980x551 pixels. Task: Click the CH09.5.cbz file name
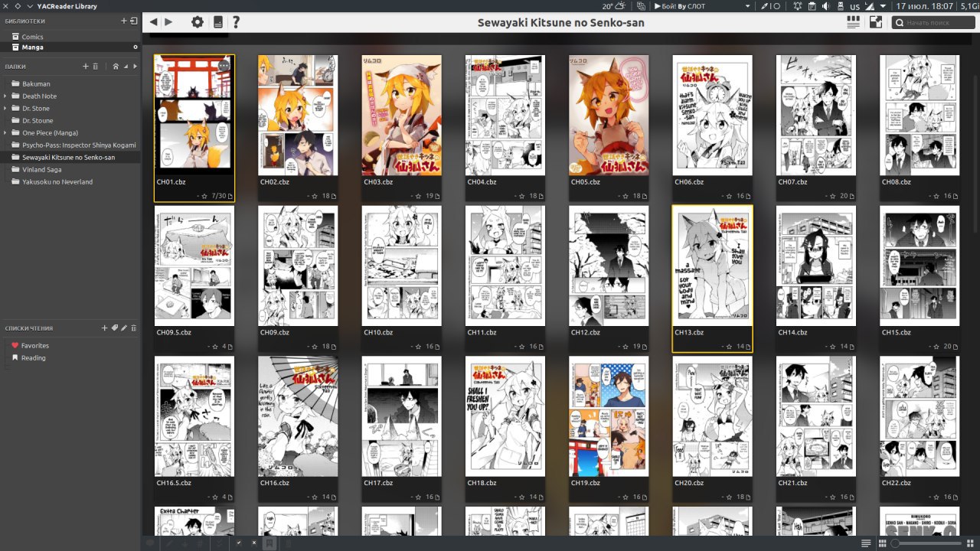[x=174, y=333]
